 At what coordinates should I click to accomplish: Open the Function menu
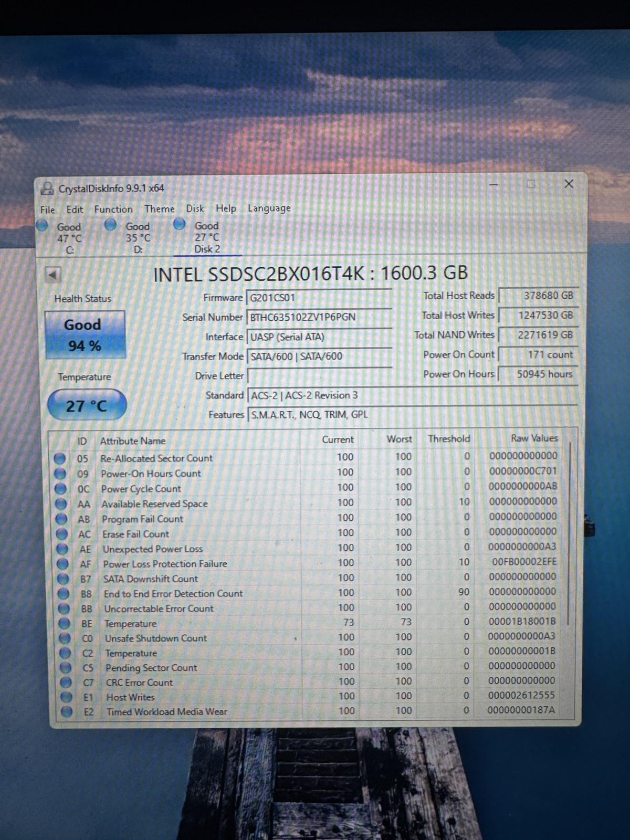pos(113,209)
